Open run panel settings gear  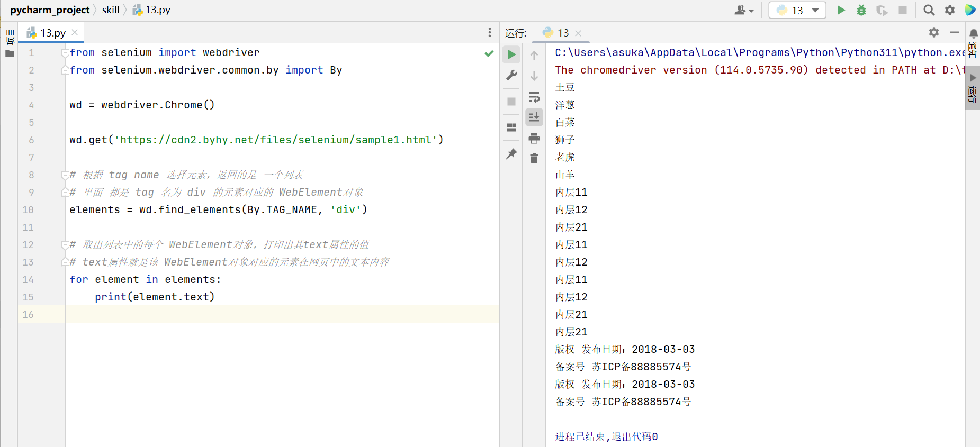point(934,32)
